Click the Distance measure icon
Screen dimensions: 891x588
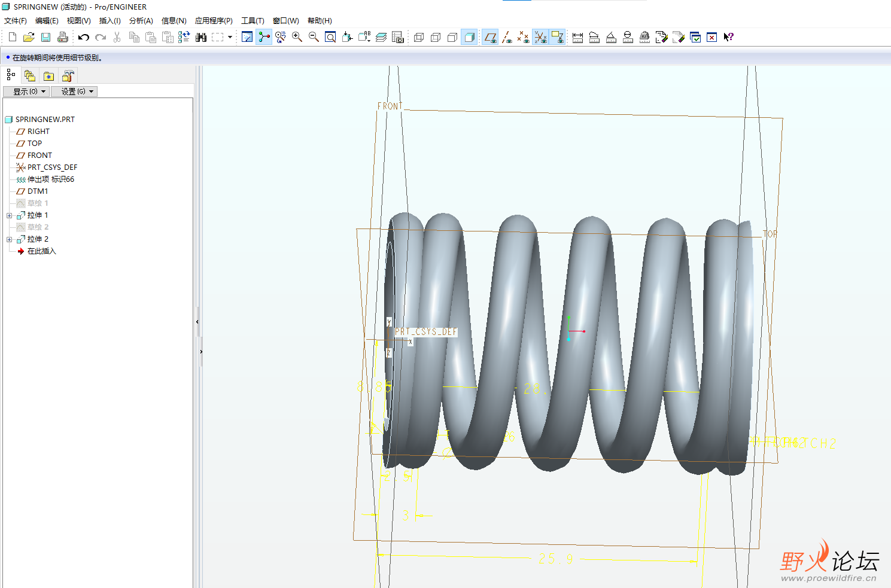point(577,37)
